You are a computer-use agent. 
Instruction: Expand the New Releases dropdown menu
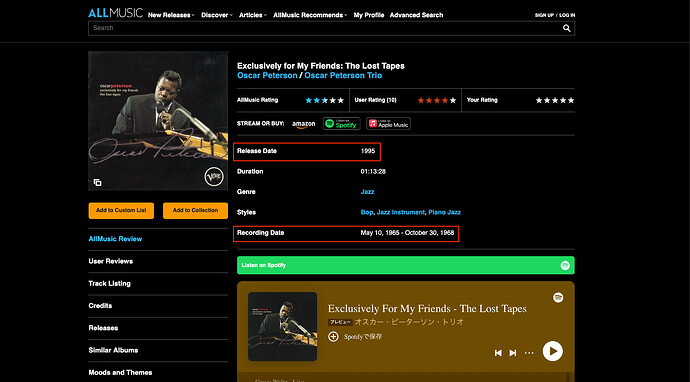click(171, 15)
